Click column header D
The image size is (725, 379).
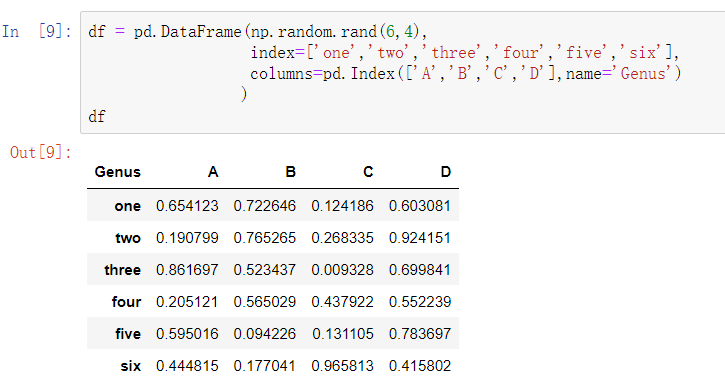tap(446, 172)
